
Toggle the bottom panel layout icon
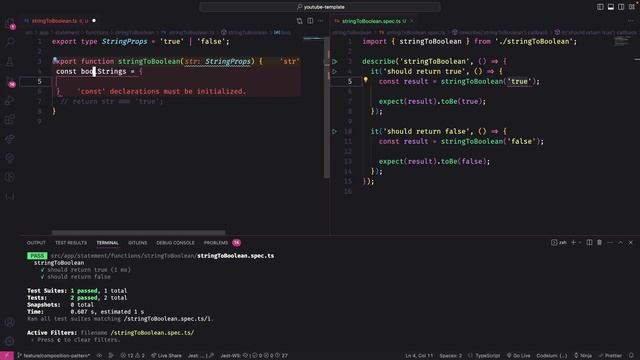tap(611, 7)
